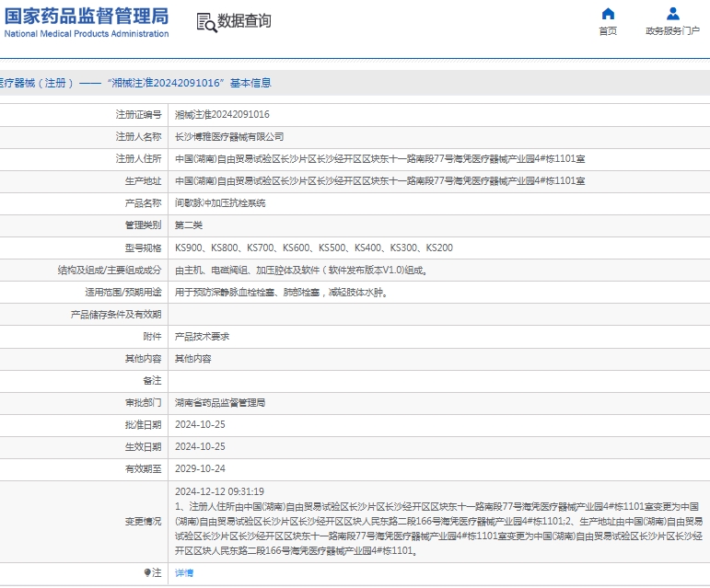The width and height of the screenshot is (710, 588).
Task: Click the 注册人住所 field label
Action: tap(138, 159)
